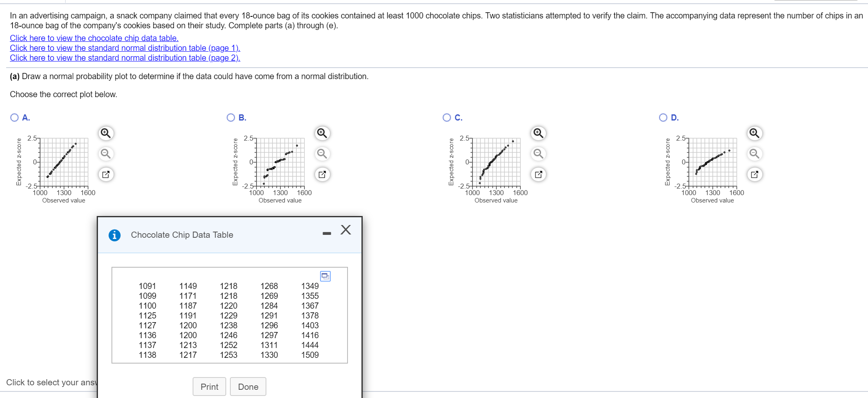Open the chocolate chip data table link

pyautogui.click(x=94, y=38)
